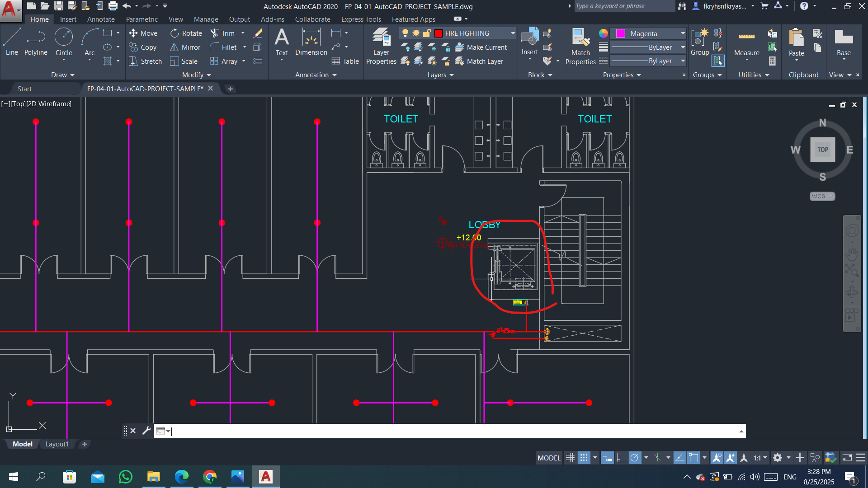Switch to the Start file tab

24,89
